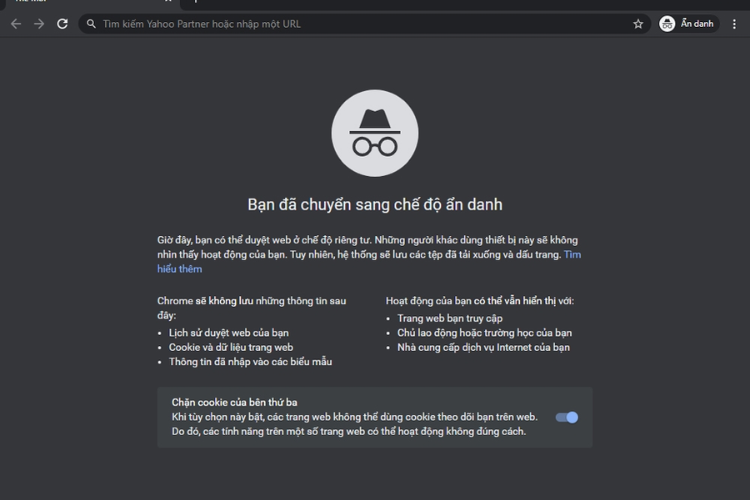Click the search magnifier in address bar
Image resolution: width=750 pixels, height=500 pixels.
click(x=91, y=23)
